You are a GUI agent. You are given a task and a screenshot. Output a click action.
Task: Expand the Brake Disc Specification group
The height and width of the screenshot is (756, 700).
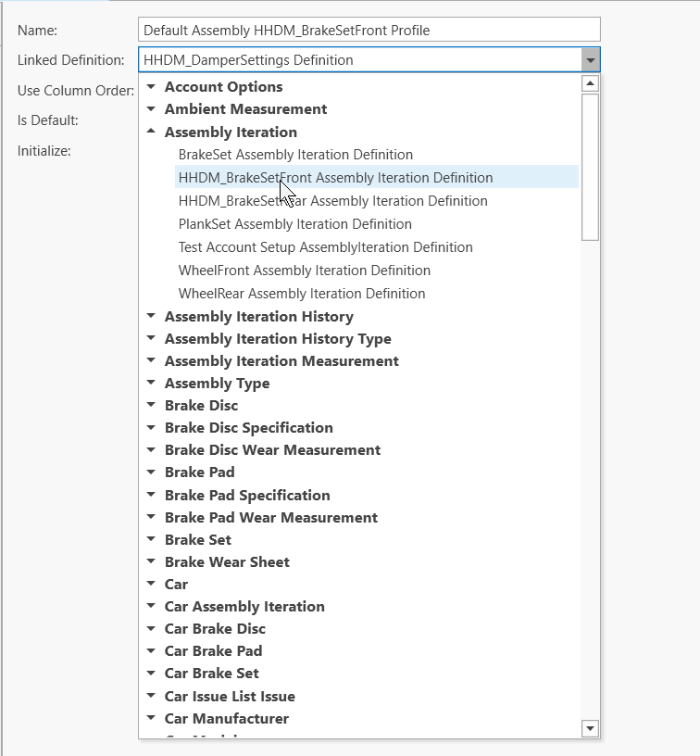click(152, 427)
